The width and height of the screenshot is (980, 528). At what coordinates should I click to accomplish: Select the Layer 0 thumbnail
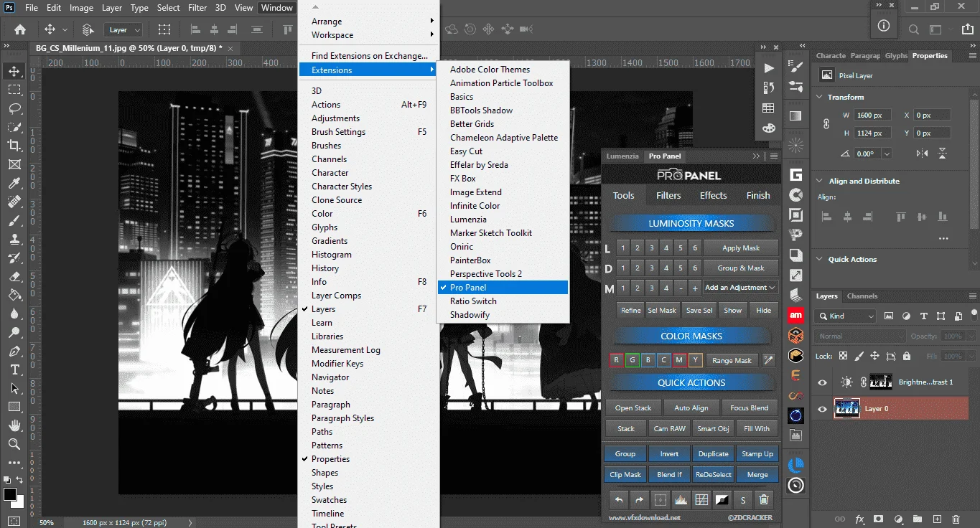tap(847, 409)
